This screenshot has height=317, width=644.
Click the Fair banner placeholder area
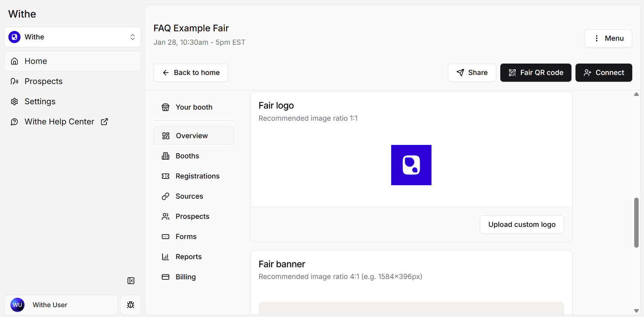coord(411,308)
